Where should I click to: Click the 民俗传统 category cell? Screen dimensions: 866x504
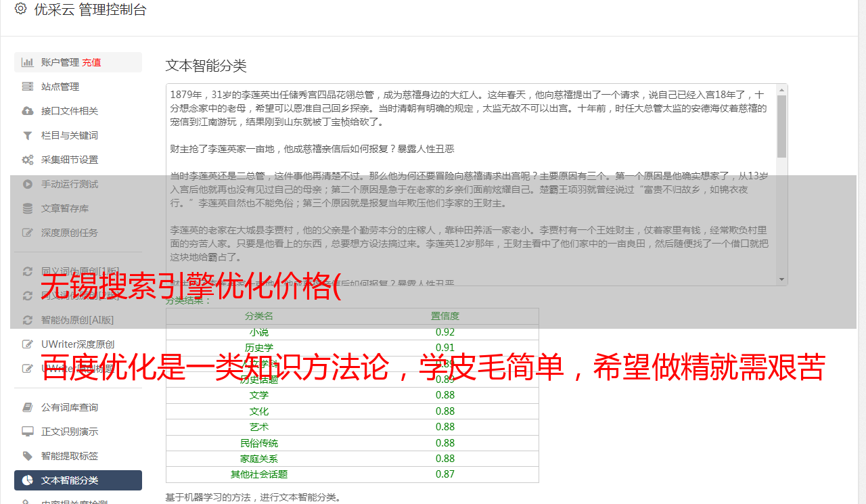(259, 443)
